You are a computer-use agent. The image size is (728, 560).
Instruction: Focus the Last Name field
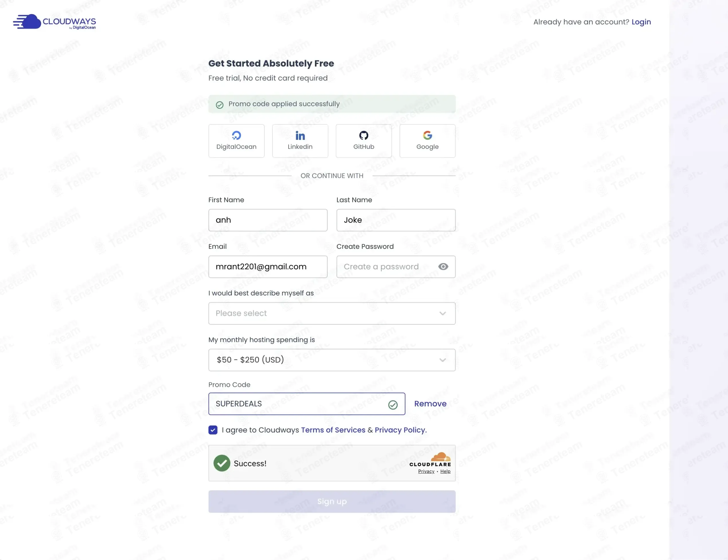click(396, 220)
